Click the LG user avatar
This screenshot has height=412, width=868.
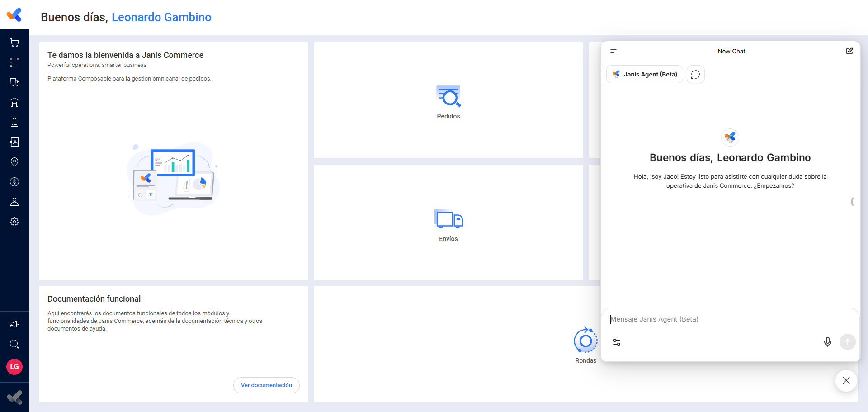(14, 366)
